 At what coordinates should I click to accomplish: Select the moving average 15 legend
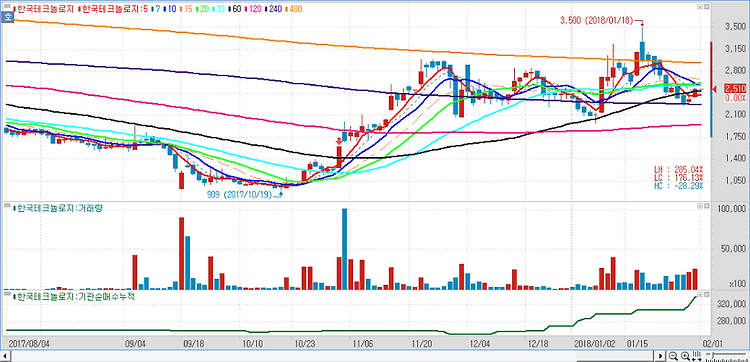187,8
